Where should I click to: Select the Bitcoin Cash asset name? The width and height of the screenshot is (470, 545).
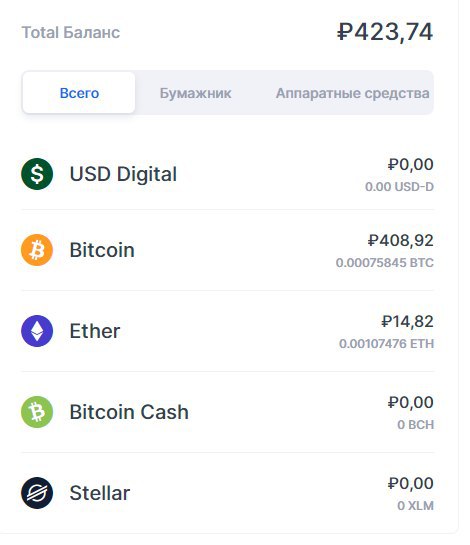pos(129,412)
